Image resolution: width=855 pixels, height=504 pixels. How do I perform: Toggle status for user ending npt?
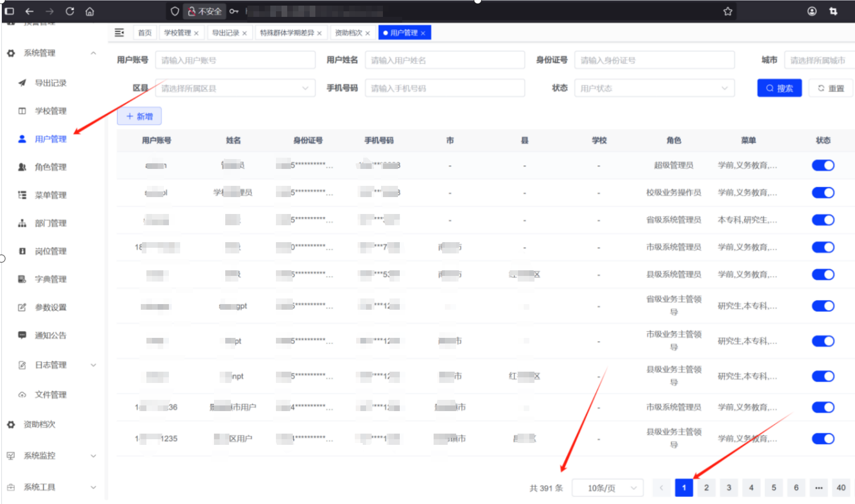click(x=823, y=376)
